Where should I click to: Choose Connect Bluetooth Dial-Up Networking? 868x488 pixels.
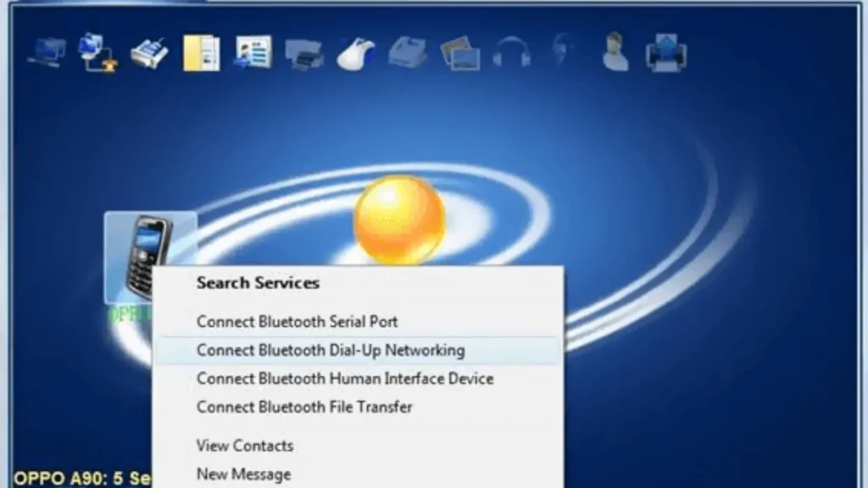coord(329,350)
